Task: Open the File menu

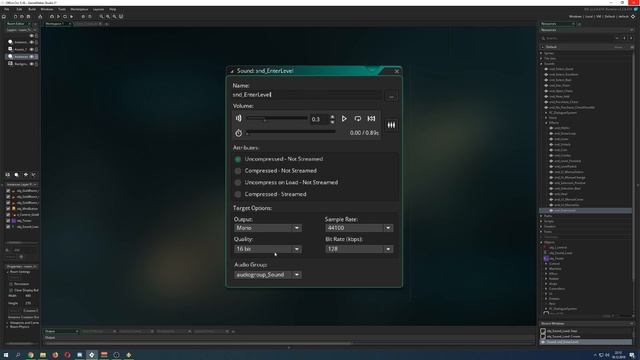Action: (x=7, y=9)
